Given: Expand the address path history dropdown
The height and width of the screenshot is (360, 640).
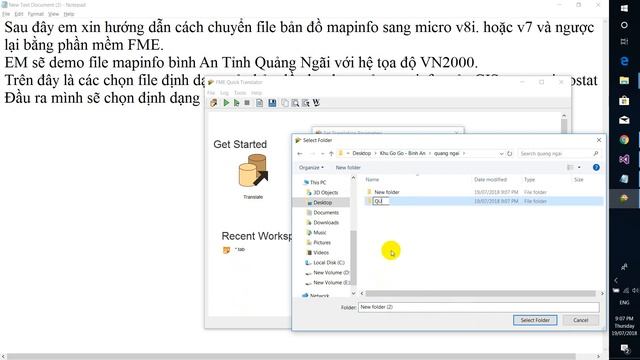Looking at the screenshot, I should (x=501, y=153).
